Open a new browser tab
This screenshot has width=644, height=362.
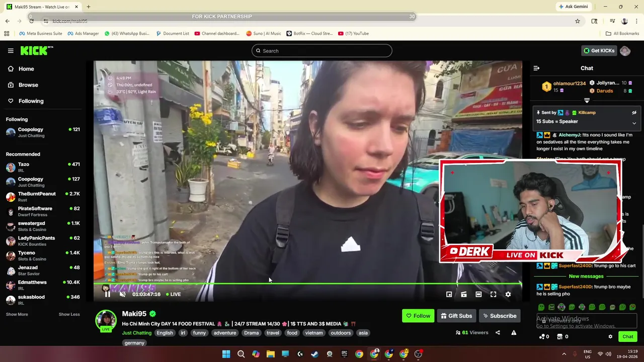tap(89, 7)
